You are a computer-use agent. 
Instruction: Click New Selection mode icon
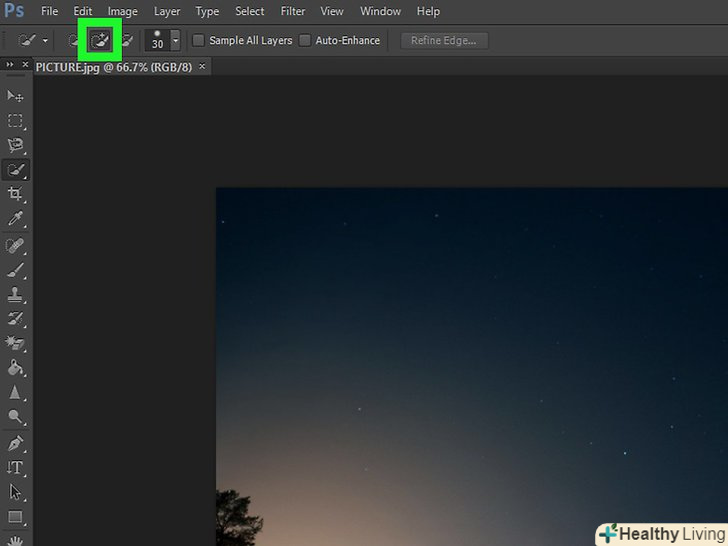74,41
